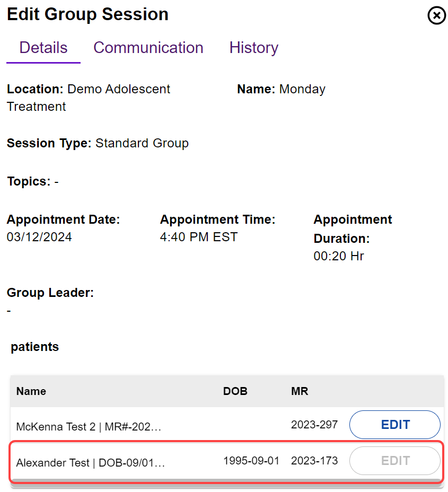Click the patients section heading
The width and height of the screenshot is (448, 492).
[x=35, y=347]
